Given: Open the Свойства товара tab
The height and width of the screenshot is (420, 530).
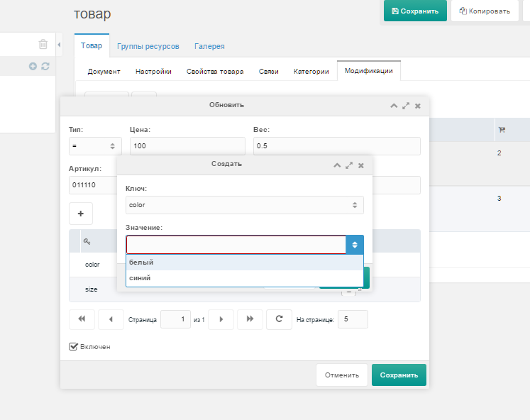Looking at the screenshot, I should point(215,72).
